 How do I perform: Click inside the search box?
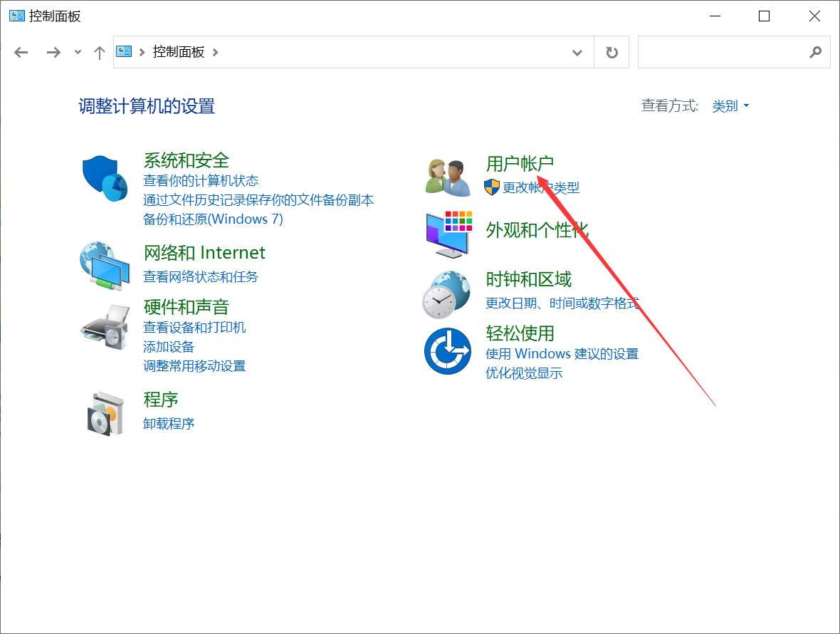point(733,52)
